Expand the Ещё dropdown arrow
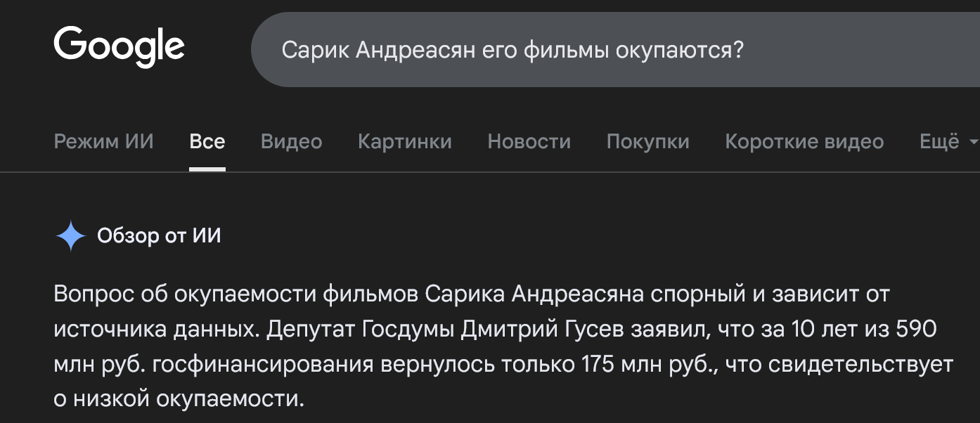The width and height of the screenshot is (980, 423). point(973,142)
